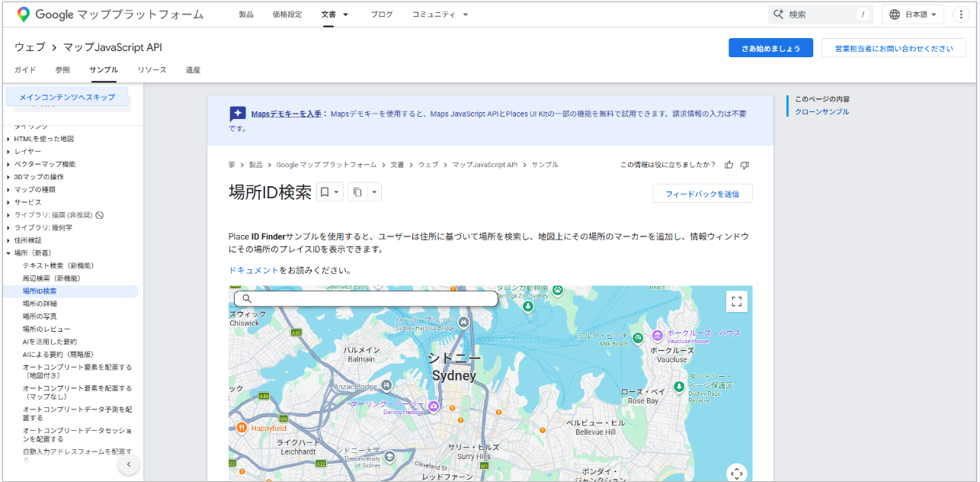Select テキスト検索（新機能）in sidebar
This screenshot has height=482, width=980.
point(59,265)
